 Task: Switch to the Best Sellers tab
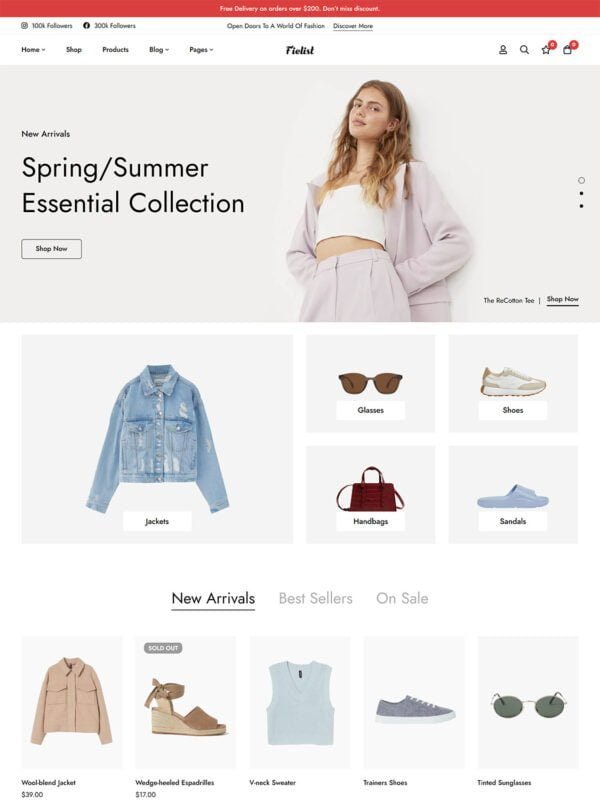(315, 598)
